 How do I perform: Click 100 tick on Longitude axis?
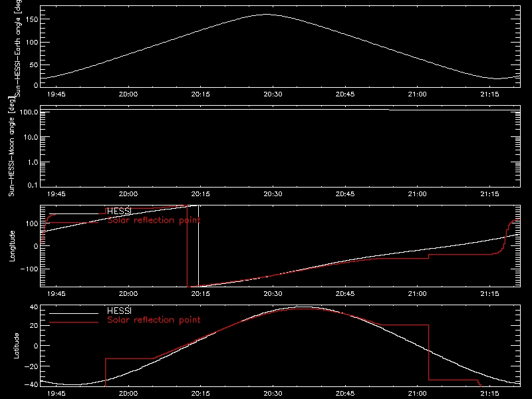[32, 223]
